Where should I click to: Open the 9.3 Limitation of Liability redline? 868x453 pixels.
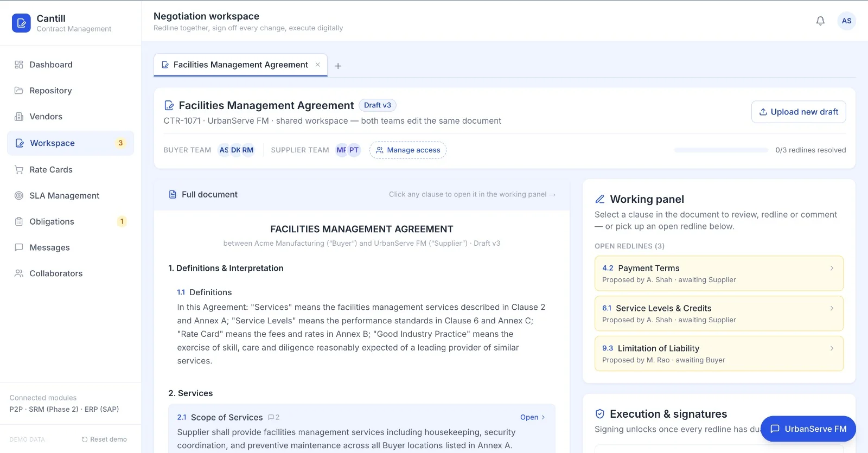coord(719,354)
